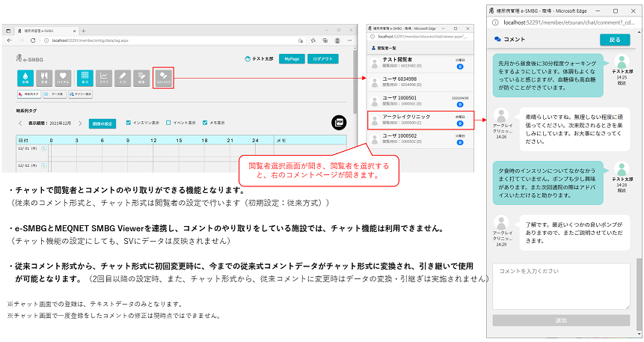Select viewer アークレイクリニック in the list
This screenshot has width=644, height=342.
point(420,120)
